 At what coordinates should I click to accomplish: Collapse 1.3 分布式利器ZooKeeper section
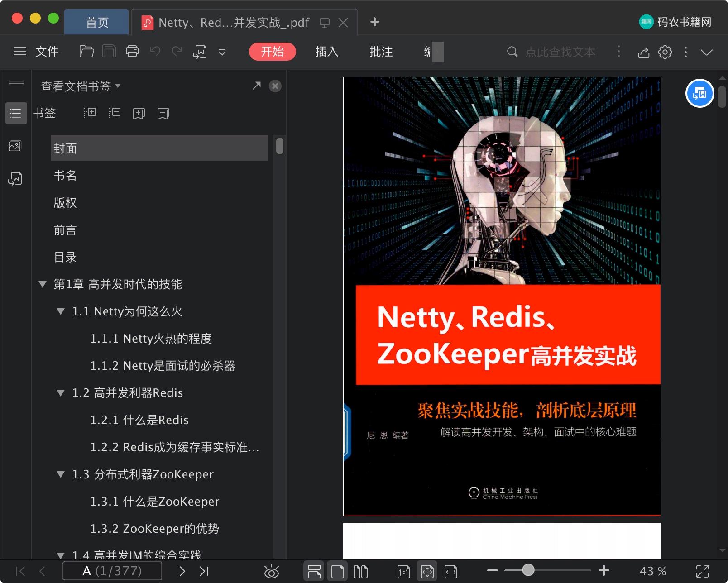pyautogui.click(x=61, y=474)
